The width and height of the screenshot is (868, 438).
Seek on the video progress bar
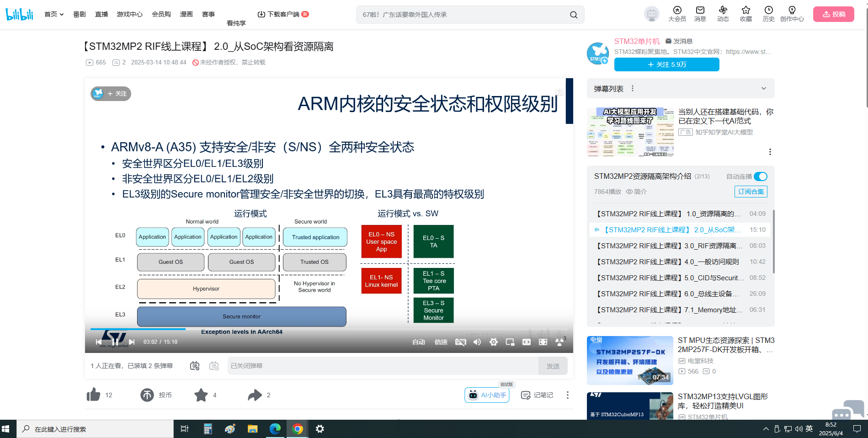click(x=329, y=329)
